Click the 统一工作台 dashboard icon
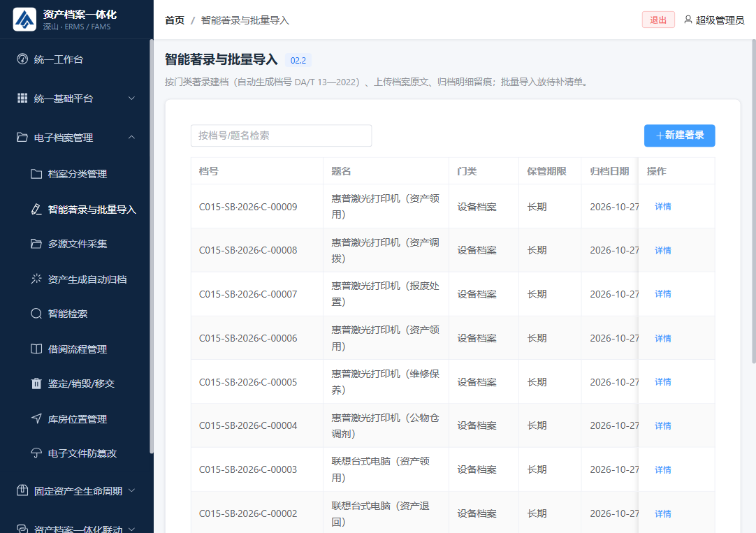Screen dimensions: 756x533 click(x=22, y=59)
